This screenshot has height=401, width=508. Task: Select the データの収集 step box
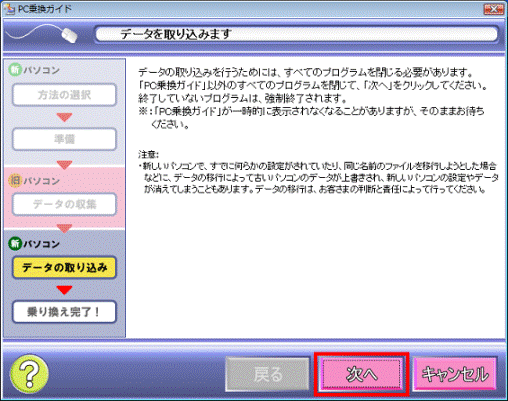[x=64, y=204]
